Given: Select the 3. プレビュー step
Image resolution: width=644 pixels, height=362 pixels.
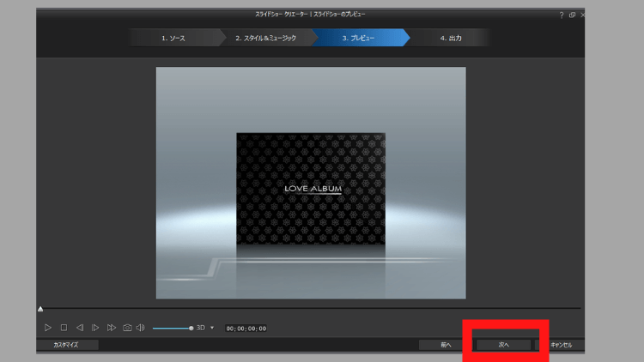Looking at the screenshot, I should pos(358,38).
